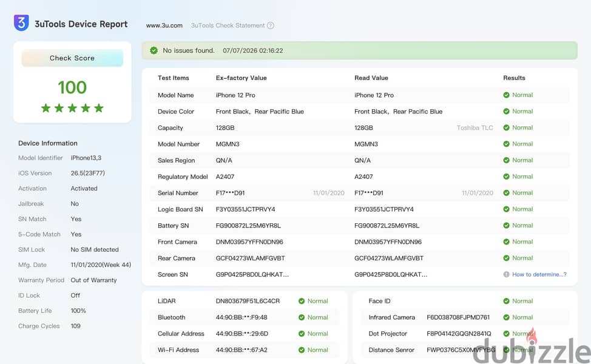Viewport: 591px width, 364px height.
Task: Click the Normal check icon for Wi-Fi Address
Action: click(302, 350)
